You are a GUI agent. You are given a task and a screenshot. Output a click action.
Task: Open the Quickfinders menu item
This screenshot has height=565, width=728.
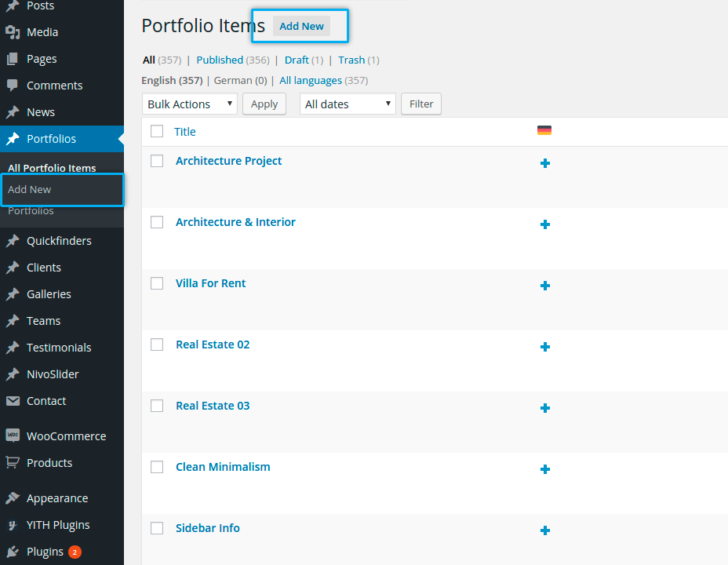(59, 241)
